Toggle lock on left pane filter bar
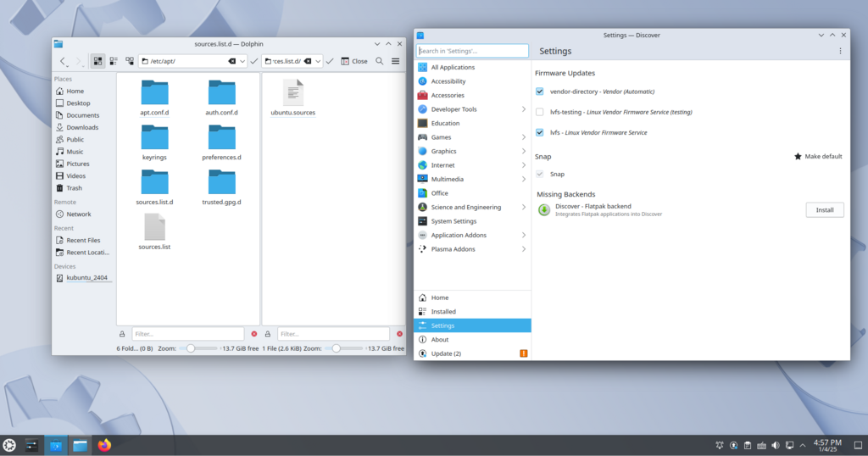This screenshot has height=456, width=868. (122, 334)
